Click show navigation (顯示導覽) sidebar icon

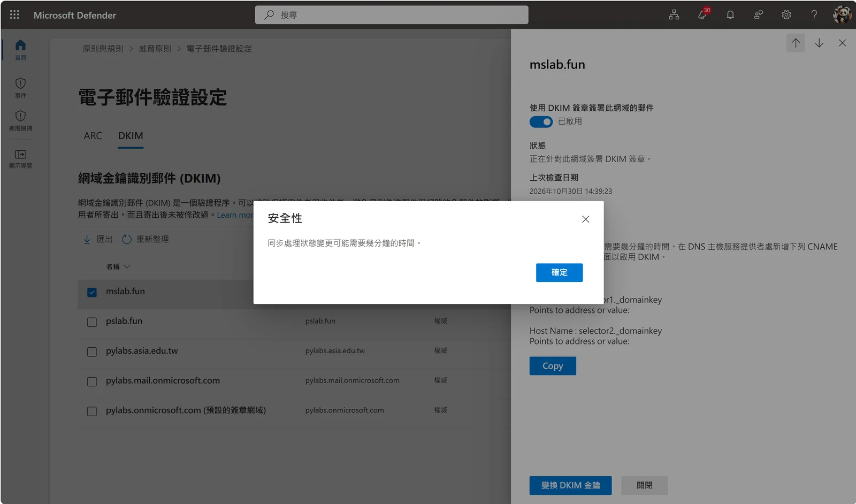click(20, 159)
